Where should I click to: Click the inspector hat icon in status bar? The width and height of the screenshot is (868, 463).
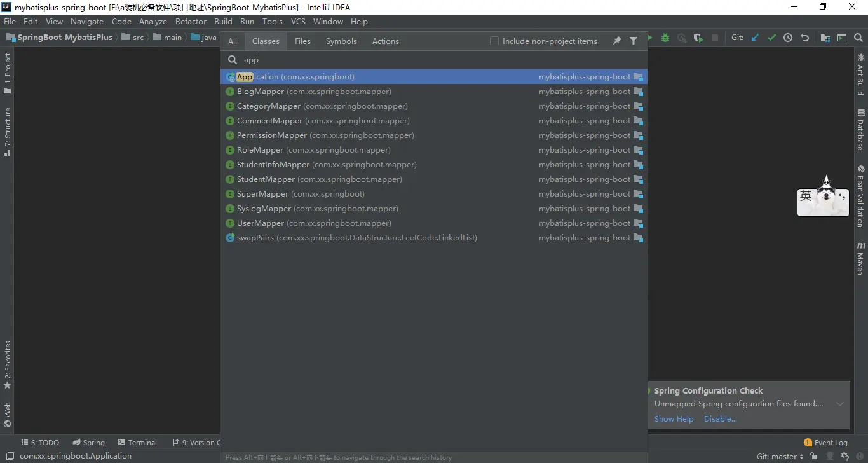(x=829, y=457)
